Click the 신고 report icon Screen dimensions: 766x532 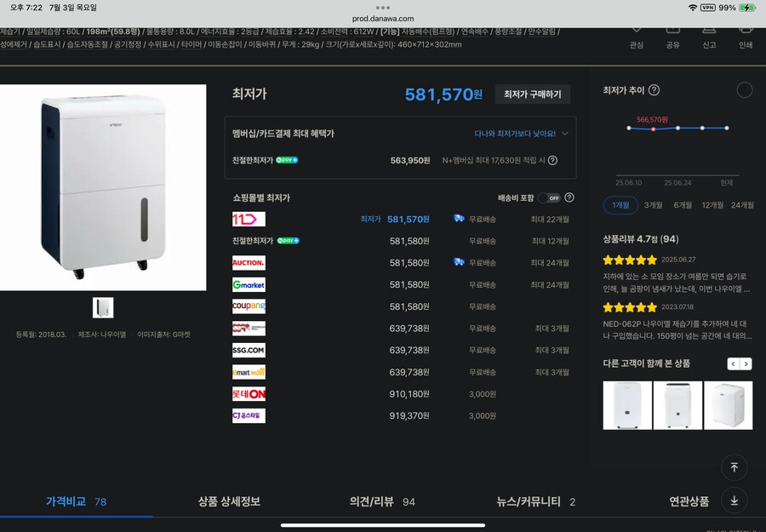[x=709, y=31]
